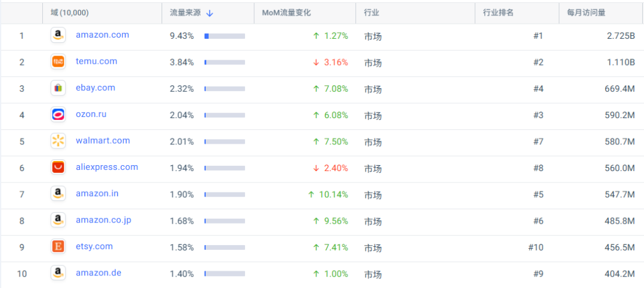Image resolution: width=644 pixels, height=288 pixels.
Task: Open the amazon.co.jp domain link
Action: [x=104, y=220]
